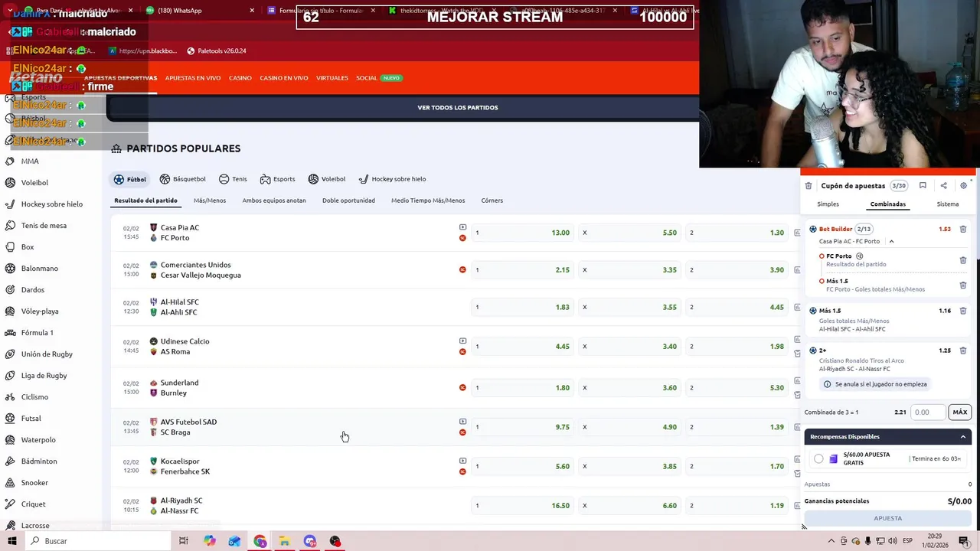Remove the Bet Builder selection with its trash icon
This screenshot has height=551, width=980.
point(963,229)
